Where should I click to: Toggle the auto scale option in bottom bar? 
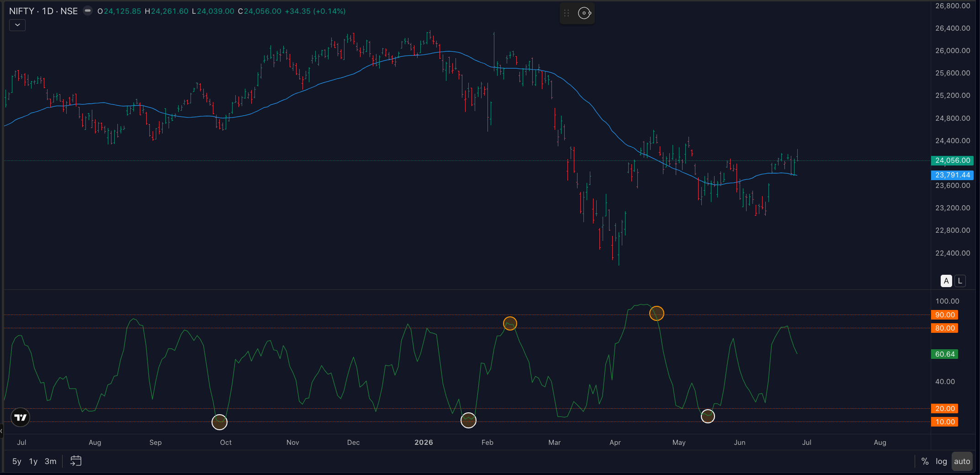[x=962, y=461]
